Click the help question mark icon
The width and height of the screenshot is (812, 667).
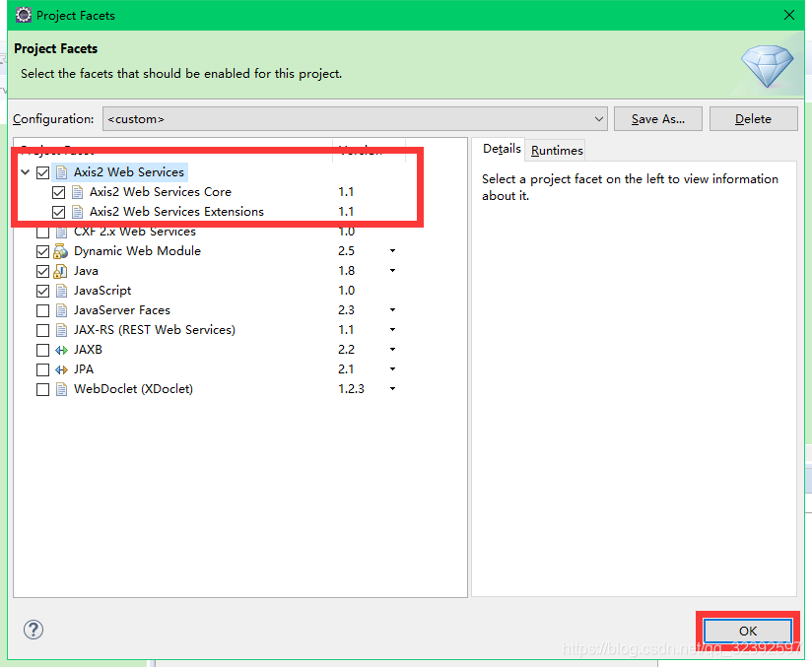coord(34,630)
